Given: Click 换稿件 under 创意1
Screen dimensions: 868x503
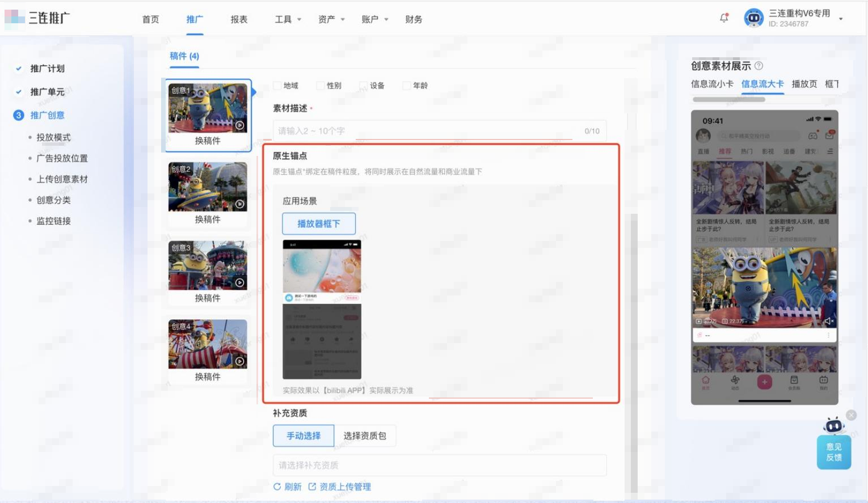Looking at the screenshot, I should (x=208, y=141).
